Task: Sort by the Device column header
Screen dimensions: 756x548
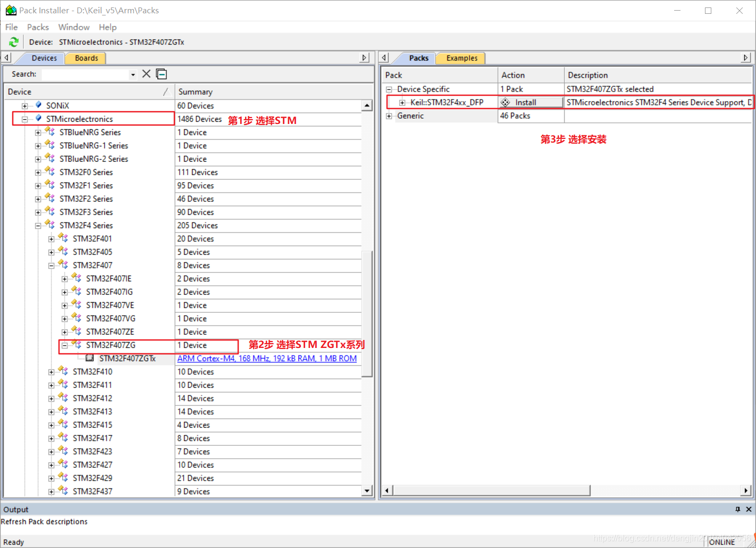Action: 89,92
